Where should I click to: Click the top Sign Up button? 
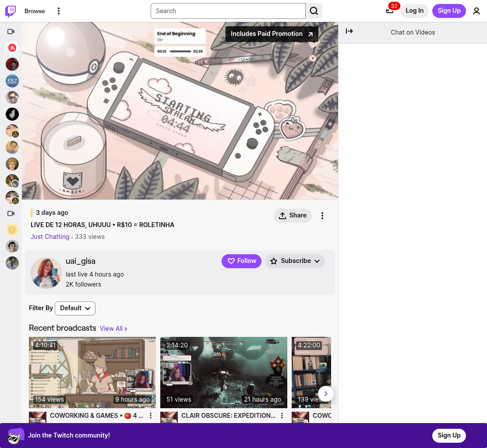pyautogui.click(x=449, y=11)
